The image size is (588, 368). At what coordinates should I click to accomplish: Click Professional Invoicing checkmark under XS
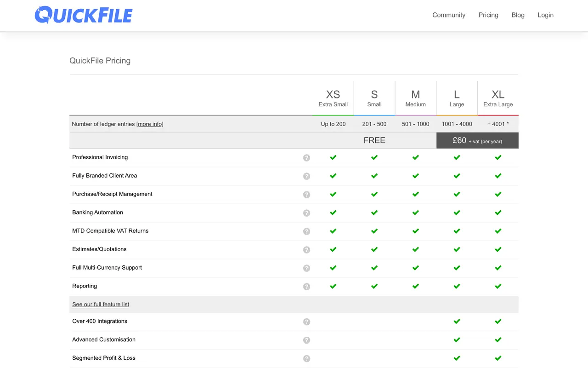tap(333, 157)
